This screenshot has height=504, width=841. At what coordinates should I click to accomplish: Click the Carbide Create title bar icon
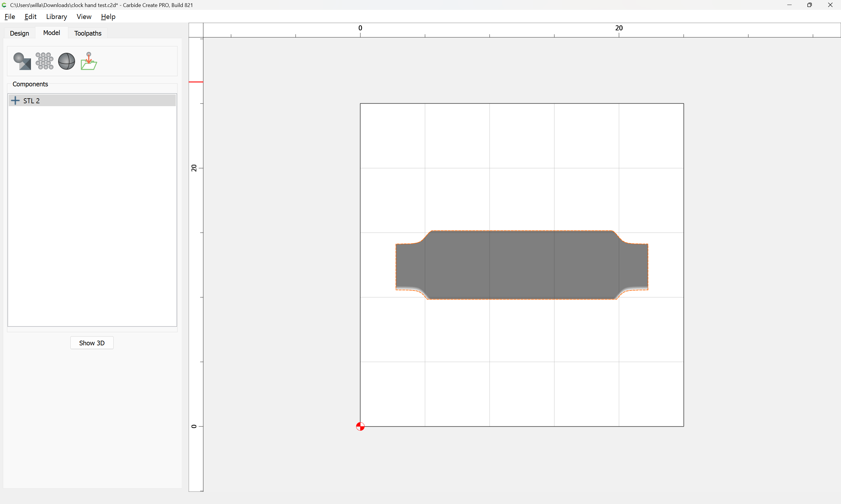tap(4, 5)
